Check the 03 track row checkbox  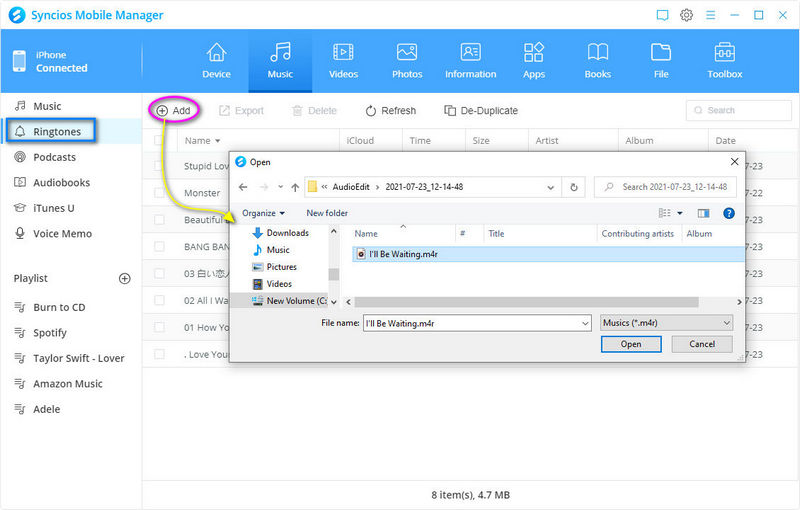tap(159, 274)
